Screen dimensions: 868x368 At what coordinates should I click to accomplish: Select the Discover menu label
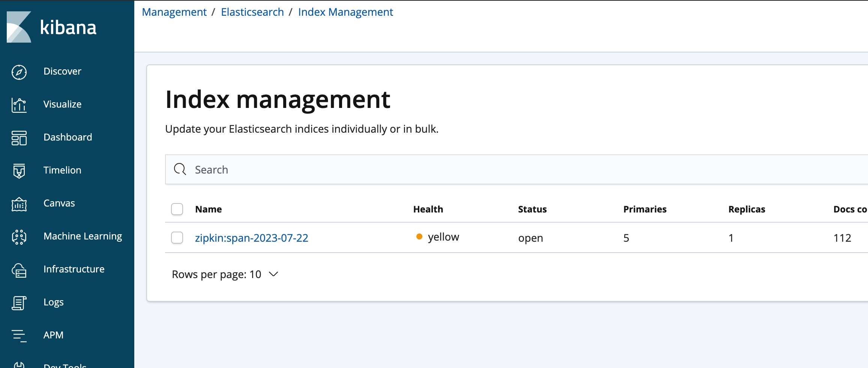[62, 71]
